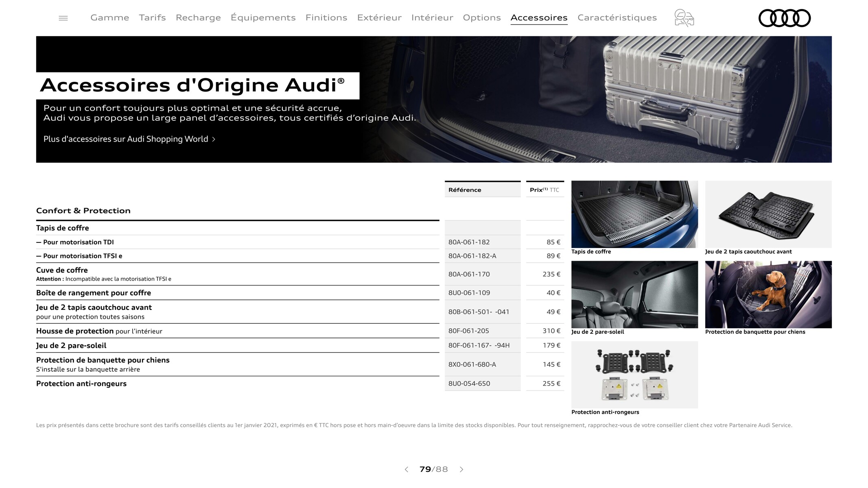Click the Référence column header
868x488 pixels.
point(483,190)
